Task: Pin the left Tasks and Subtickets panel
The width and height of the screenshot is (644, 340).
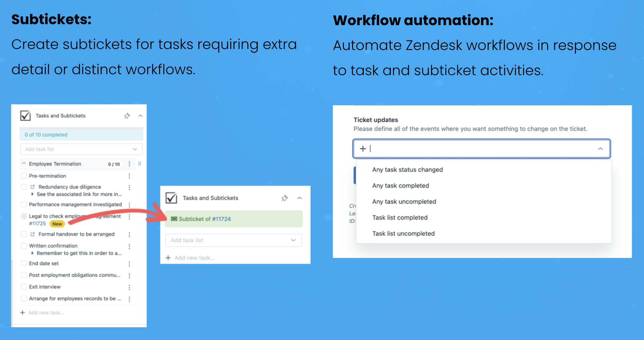Action: 127,116
